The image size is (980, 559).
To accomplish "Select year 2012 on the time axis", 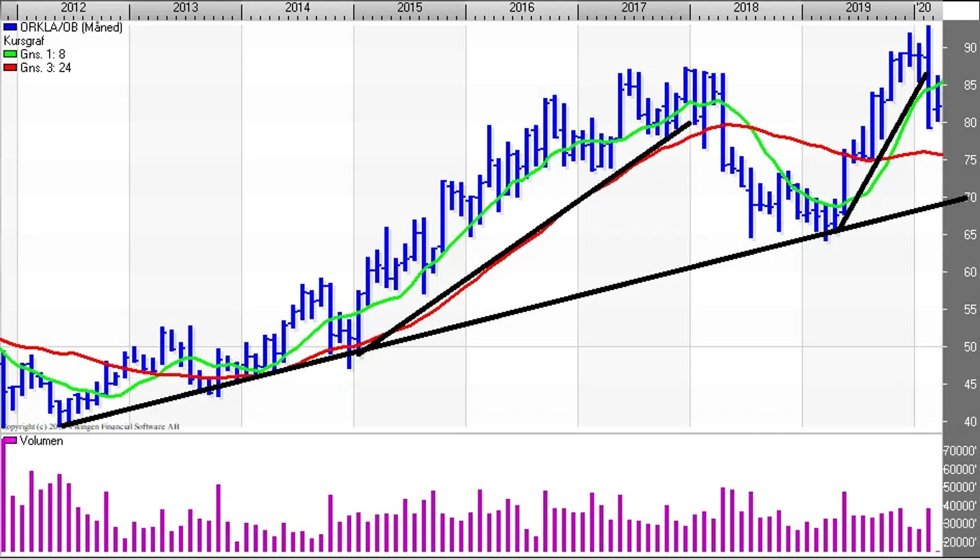I will [x=73, y=8].
